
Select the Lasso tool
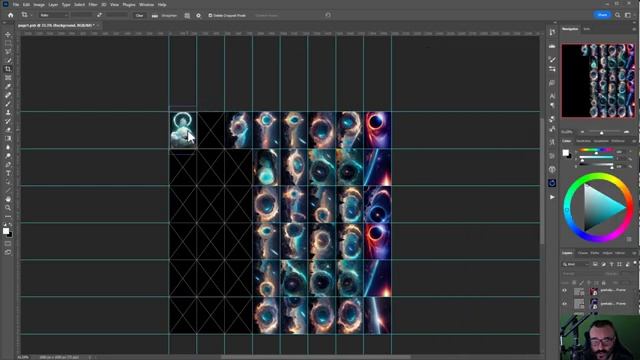coord(8,52)
